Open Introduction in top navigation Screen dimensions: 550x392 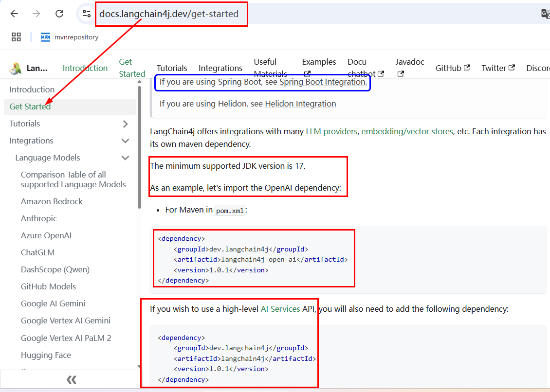pyautogui.click(x=85, y=68)
